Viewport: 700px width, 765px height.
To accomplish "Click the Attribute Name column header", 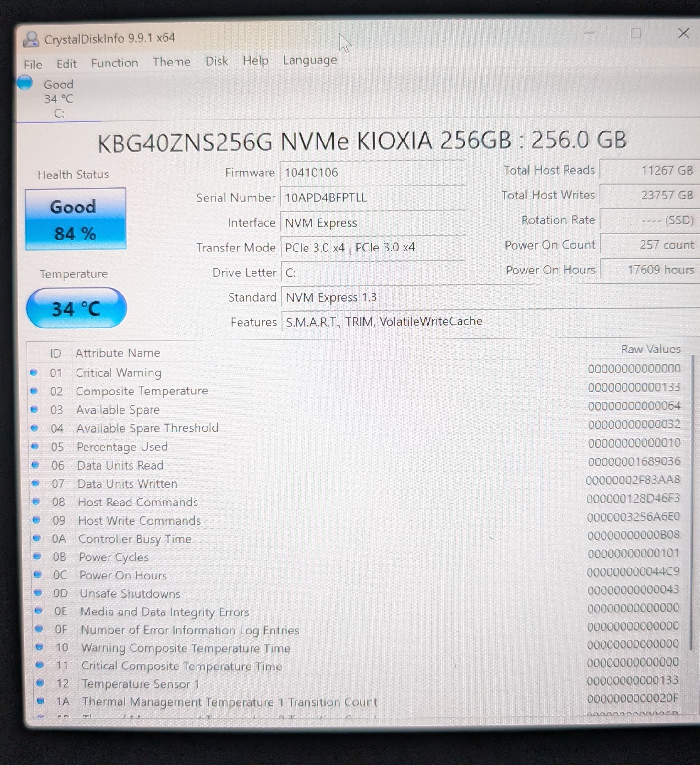I will [x=118, y=353].
